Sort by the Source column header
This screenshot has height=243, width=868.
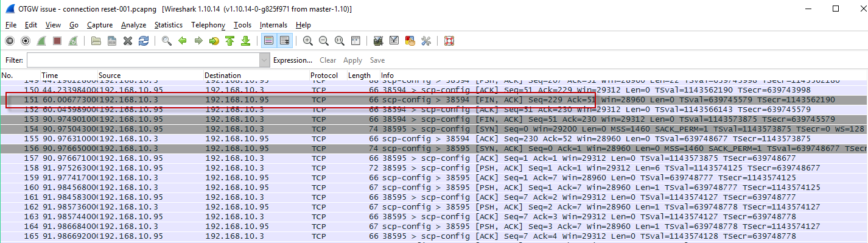[x=150, y=76]
